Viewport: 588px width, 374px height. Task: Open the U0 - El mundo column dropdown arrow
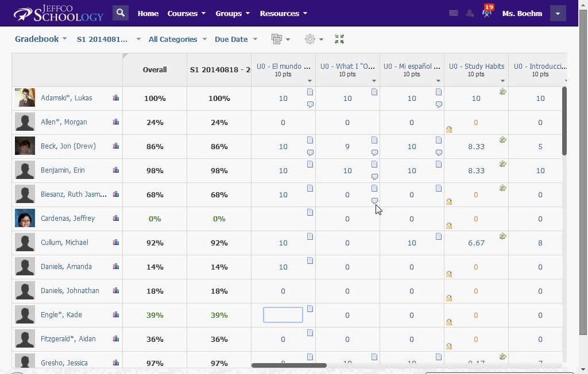pos(310,81)
